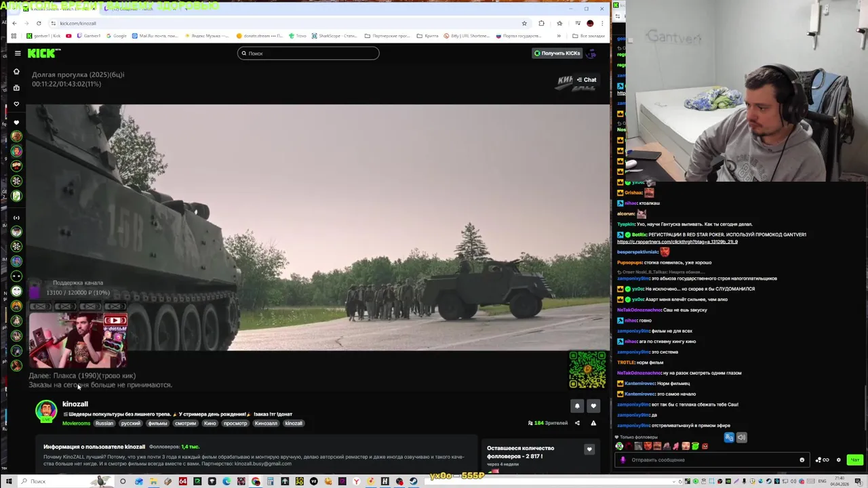Click the purple microphone icon in chat
This screenshot has height=488, width=868.
pos(623,460)
